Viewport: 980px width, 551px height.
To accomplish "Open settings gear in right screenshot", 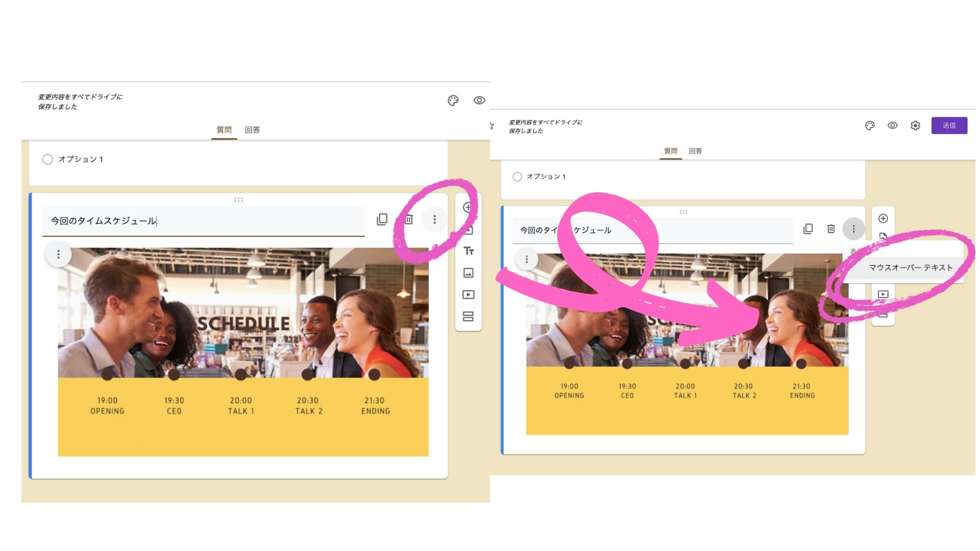I will pyautogui.click(x=915, y=126).
